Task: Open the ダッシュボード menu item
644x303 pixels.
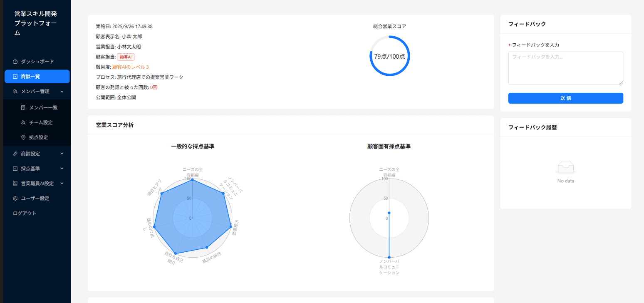Action: click(37, 62)
